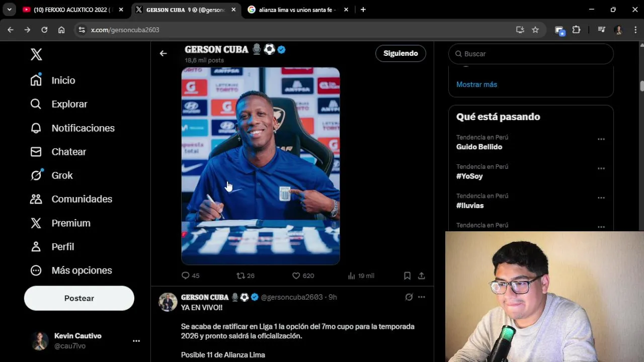Close the FERXXO ACUXTICO tab
Screen dimensions: 644x362
pos(121,10)
